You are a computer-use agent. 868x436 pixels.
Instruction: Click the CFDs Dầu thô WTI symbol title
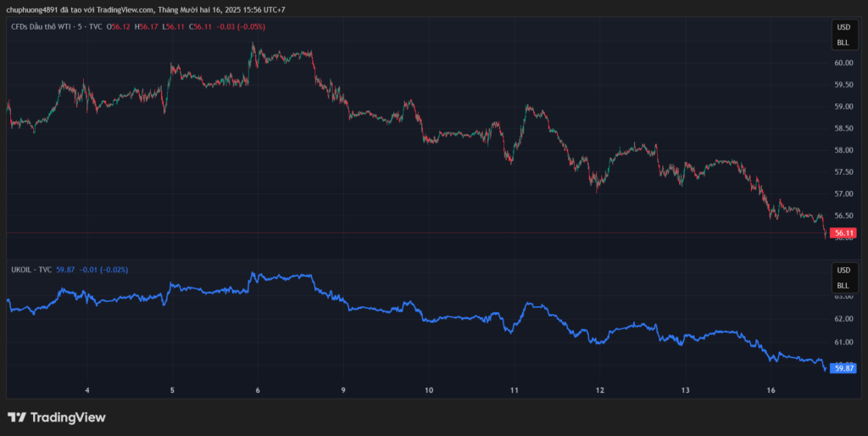[57, 27]
